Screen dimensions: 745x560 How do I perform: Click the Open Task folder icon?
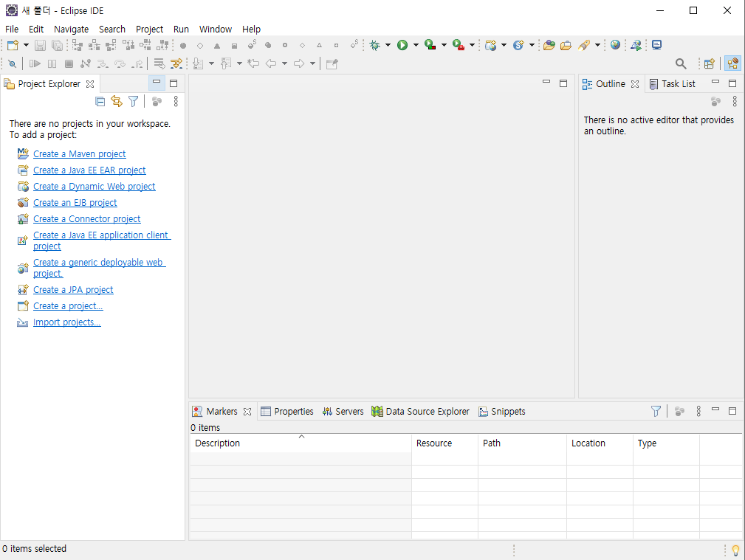566,45
